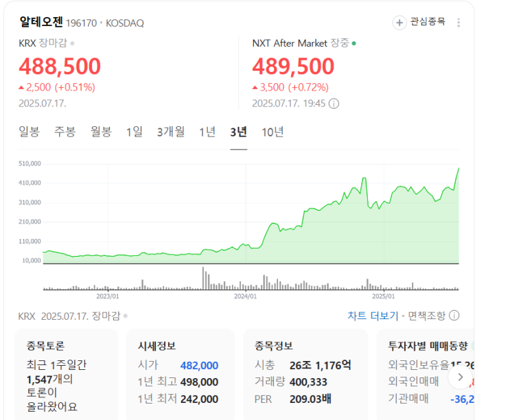Click the plus icon for 관심종목
This screenshot has height=420, width=510.
point(399,23)
